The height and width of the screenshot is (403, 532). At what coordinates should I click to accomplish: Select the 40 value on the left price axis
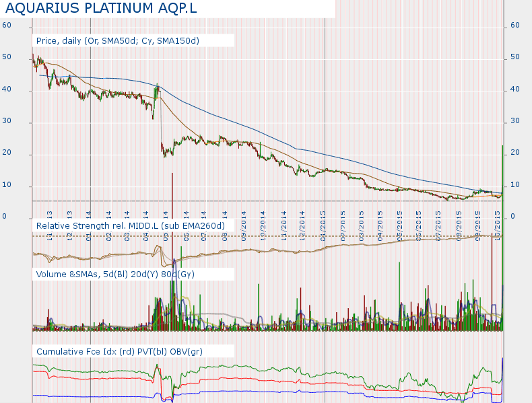click(x=7, y=89)
